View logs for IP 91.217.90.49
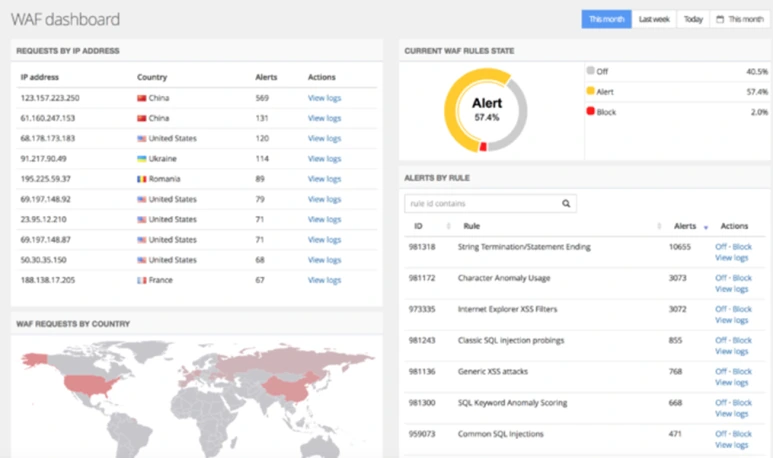This screenshot has width=773, height=458. 324,159
